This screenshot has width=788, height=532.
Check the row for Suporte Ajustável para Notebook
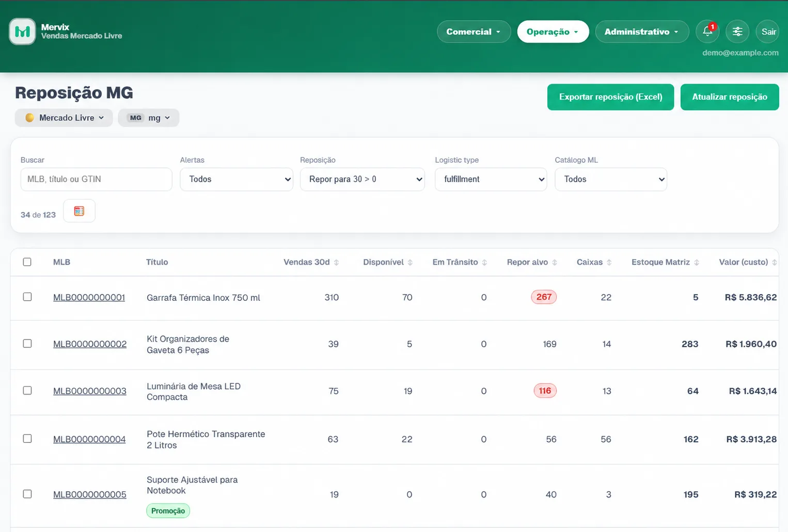(x=27, y=494)
